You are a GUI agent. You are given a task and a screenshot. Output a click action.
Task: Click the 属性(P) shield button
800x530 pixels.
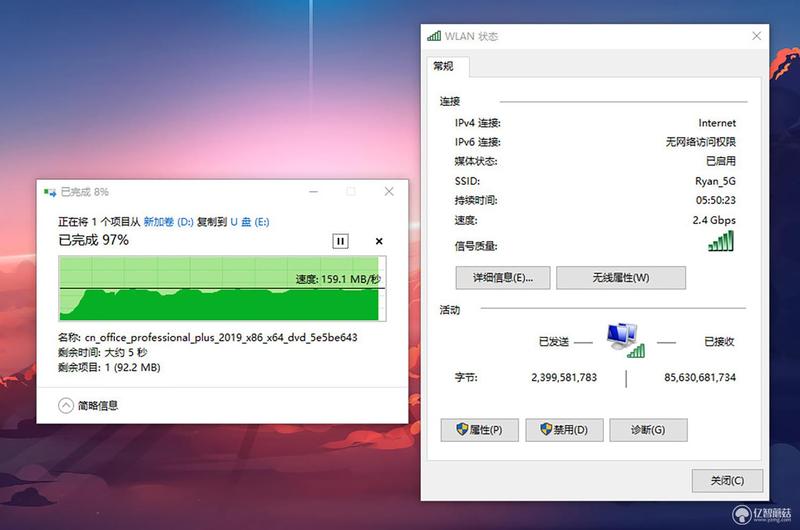(480, 430)
